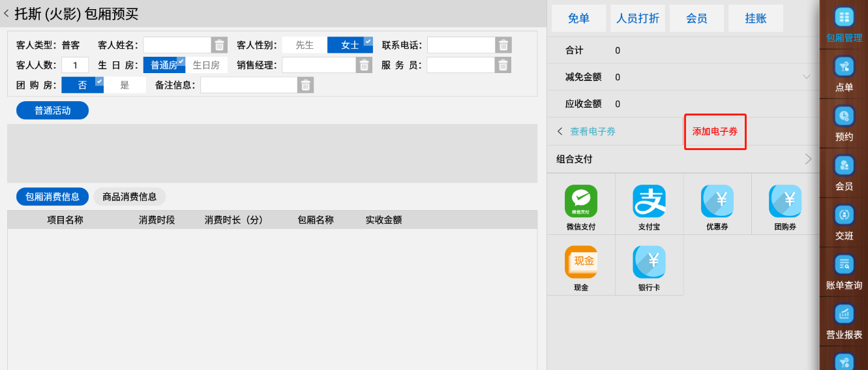Click the 实收金额 column header
This screenshot has width=868, height=370.
[x=383, y=220]
